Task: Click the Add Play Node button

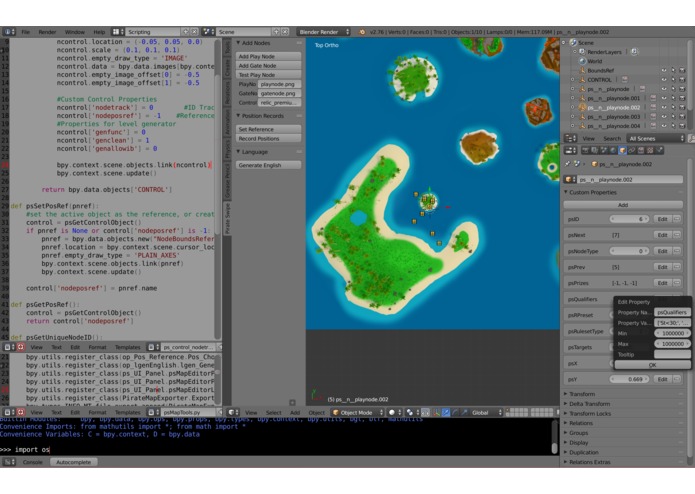Action: click(269, 56)
